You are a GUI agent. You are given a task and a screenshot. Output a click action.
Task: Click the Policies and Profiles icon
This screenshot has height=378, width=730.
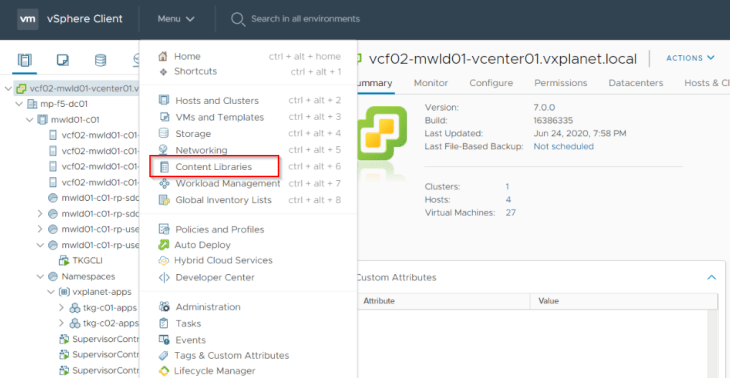coord(164,230)
